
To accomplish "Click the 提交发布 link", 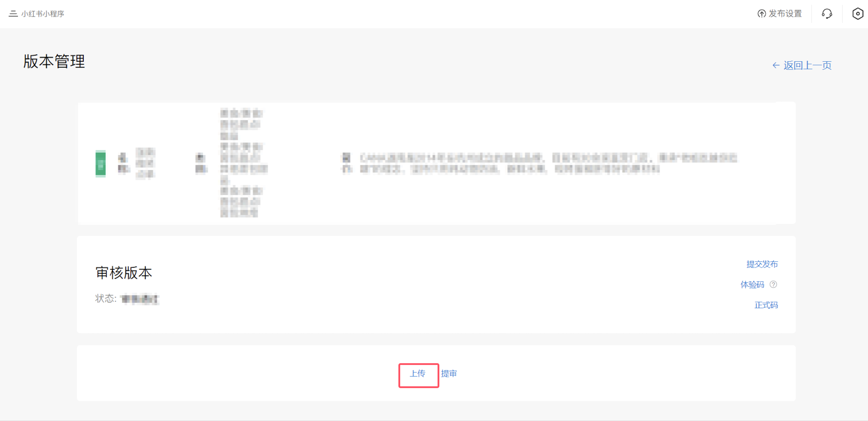I will (x=762, y=264).
